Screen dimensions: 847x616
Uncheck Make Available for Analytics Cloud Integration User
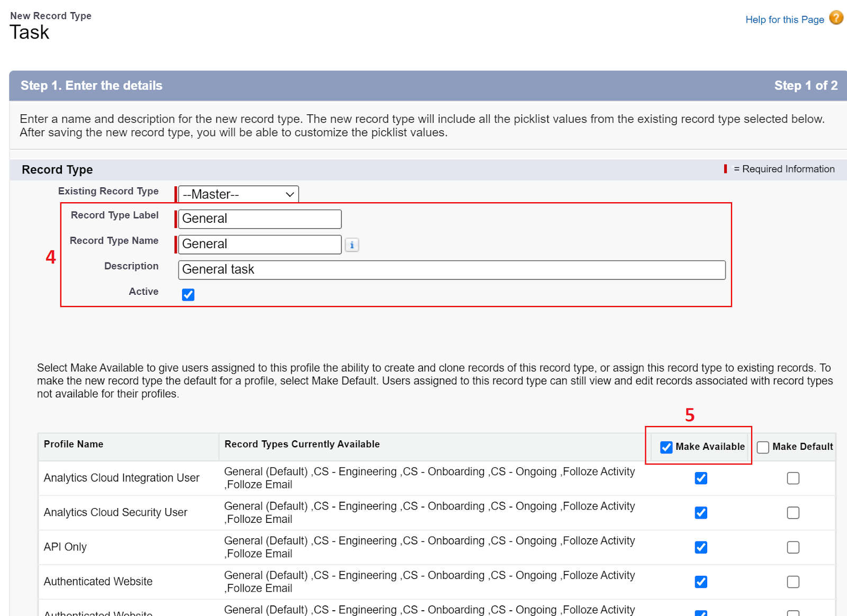point(701,478)
